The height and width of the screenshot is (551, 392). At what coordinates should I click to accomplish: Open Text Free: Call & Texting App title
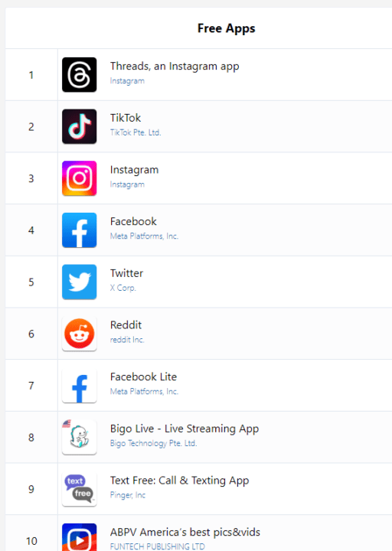[179, 481]
